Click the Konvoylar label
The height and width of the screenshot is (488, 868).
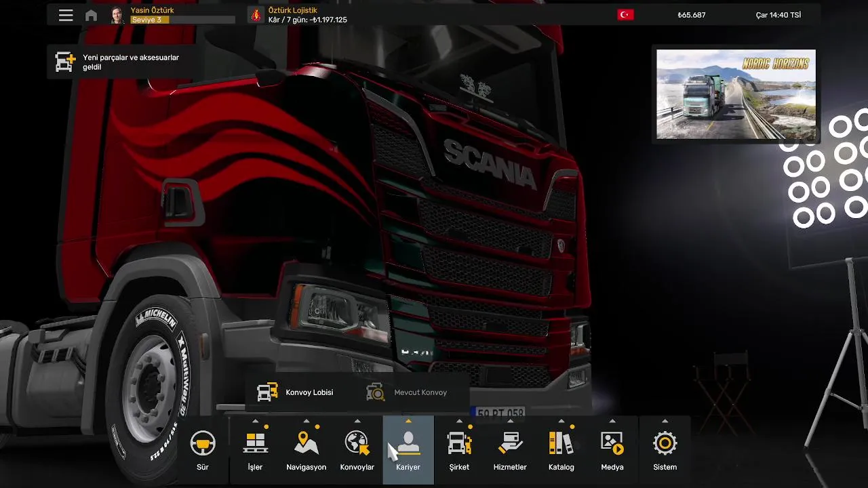[357, 467]
